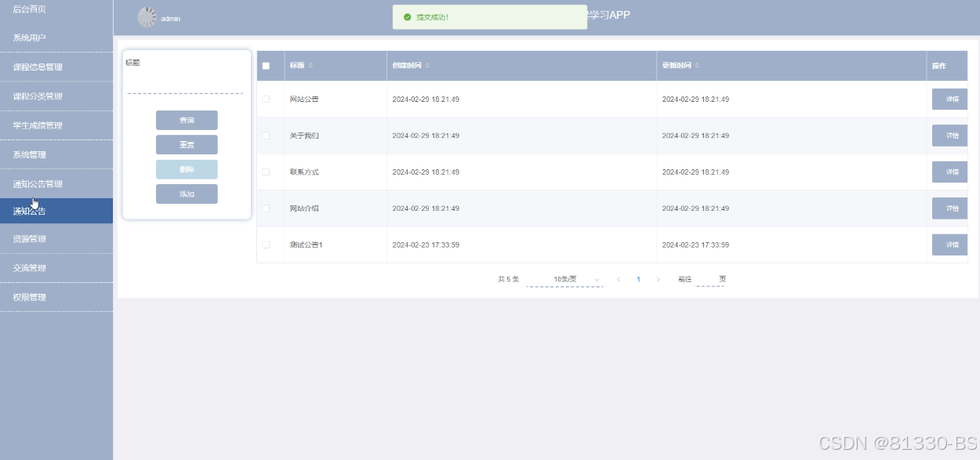Sort by 标题 column arrows

point(310,66)
